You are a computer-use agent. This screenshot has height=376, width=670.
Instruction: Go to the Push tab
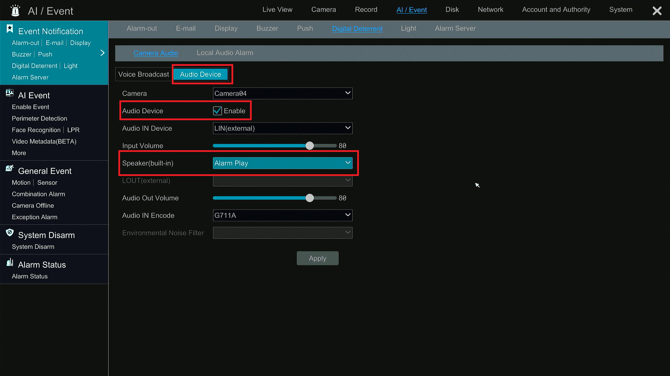point(305,29)
